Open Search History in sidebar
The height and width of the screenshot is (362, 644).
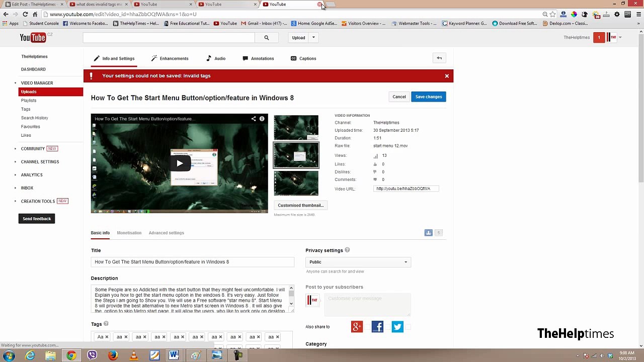pyautogui.click(x=35, y=118)
